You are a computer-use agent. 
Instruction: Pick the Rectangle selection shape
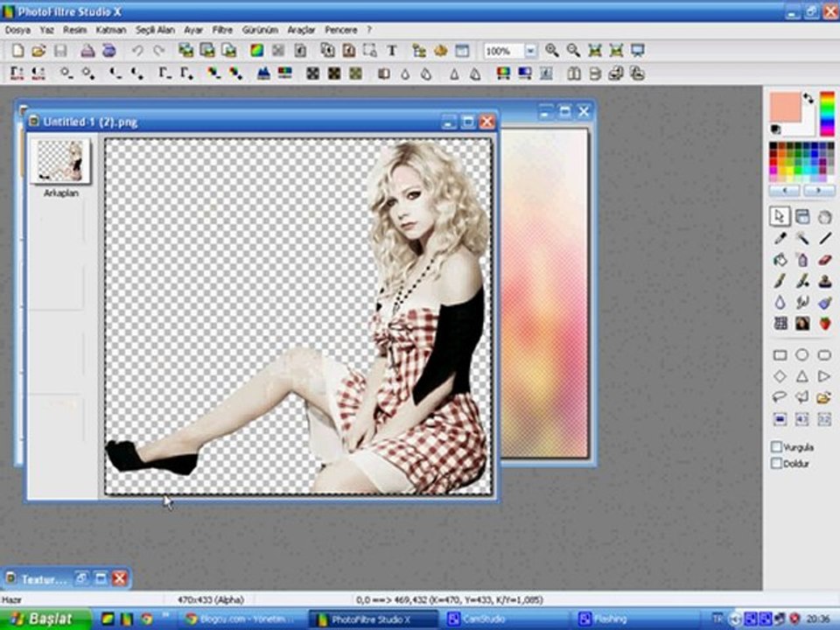(x=780, y=355)
